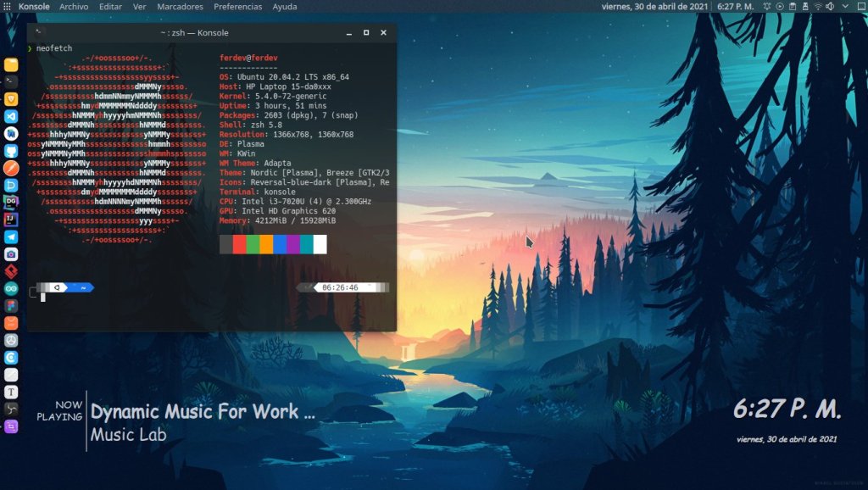Open the Archivo menu
This screenshot has width=868, height=490.
click(74, 7)
